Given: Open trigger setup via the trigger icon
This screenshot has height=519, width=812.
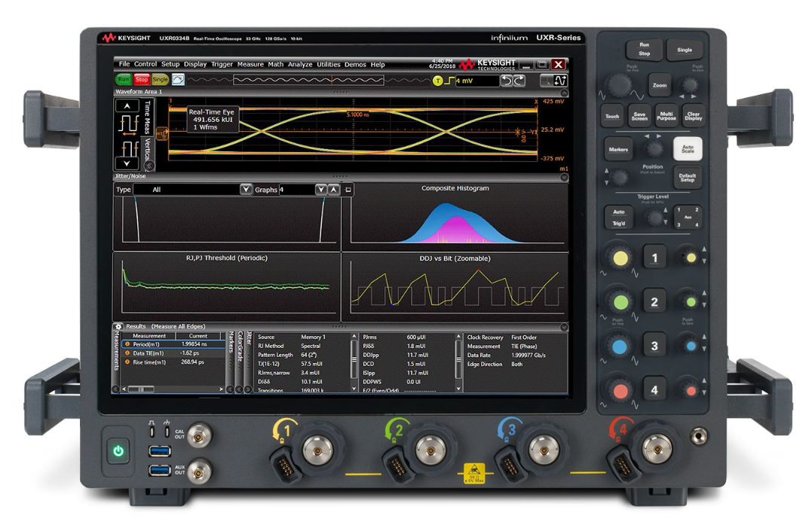Looking at the screenshot, I should [448, 80].
